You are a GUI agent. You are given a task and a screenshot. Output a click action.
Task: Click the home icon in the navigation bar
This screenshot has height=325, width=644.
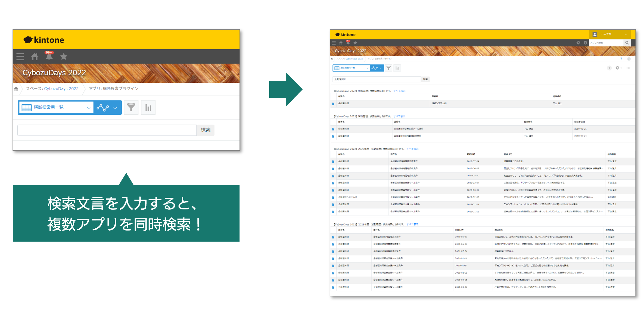coord(34,57)
